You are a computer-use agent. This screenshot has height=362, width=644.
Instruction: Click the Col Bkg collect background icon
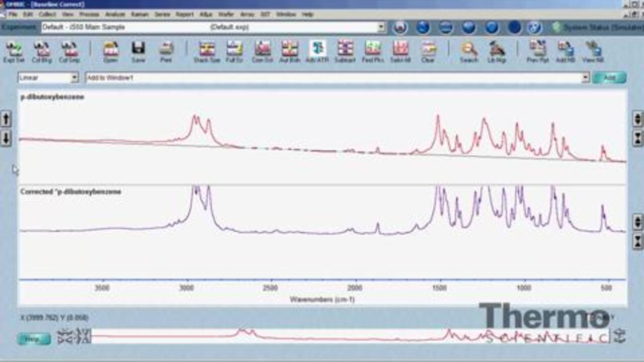[42, 50]
